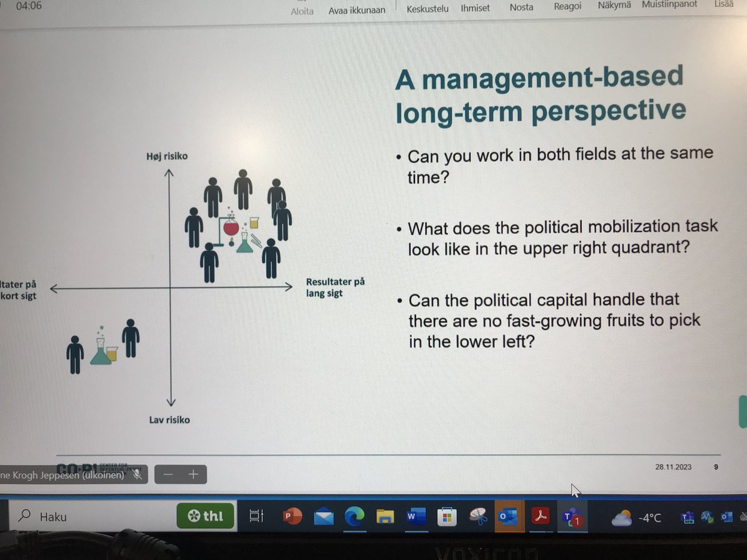Screen dimensions: 747x560
Task: Click the magnifier search icon in taskbar
Action: 26,516
